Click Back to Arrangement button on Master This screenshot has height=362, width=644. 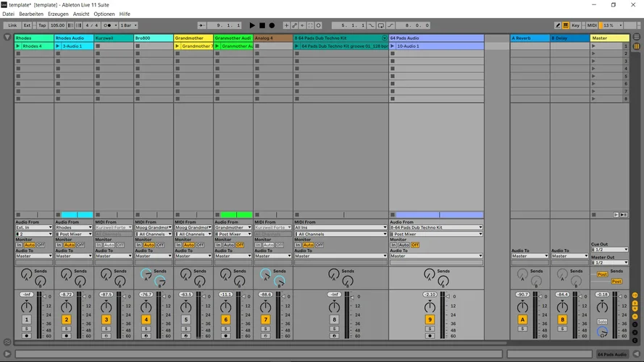coord(616,214)
